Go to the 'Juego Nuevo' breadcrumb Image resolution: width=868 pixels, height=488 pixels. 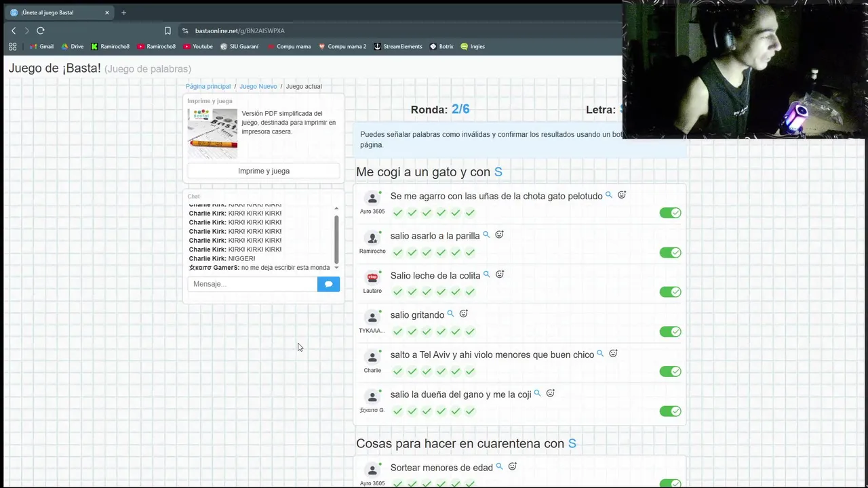tap(258, 87)
